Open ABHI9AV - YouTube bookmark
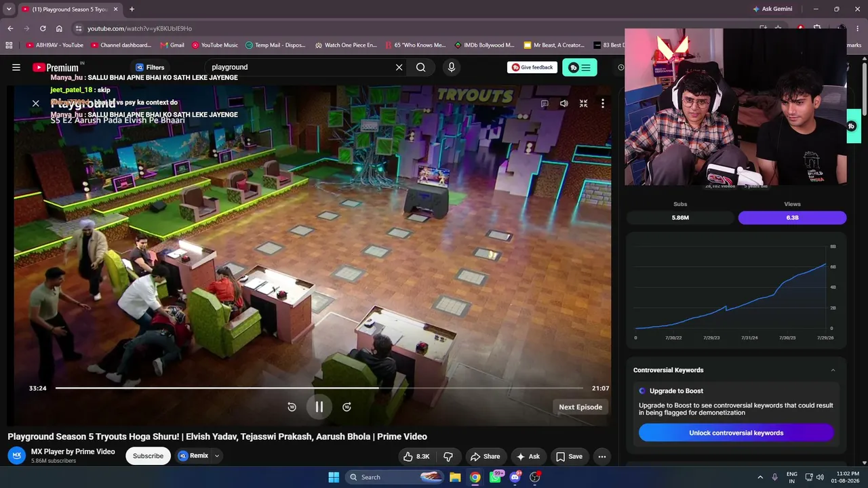The height and width of the screenshot is (488, 868). pos(55,45)
